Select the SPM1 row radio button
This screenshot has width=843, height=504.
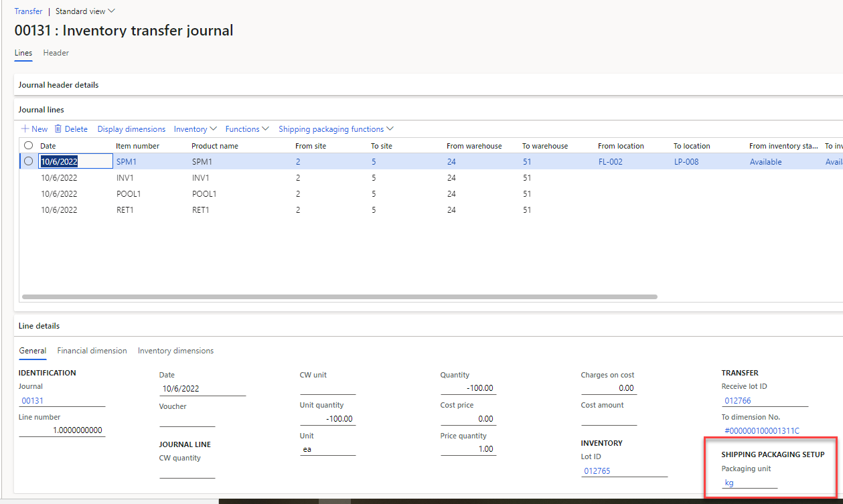(x=28, y=161)
